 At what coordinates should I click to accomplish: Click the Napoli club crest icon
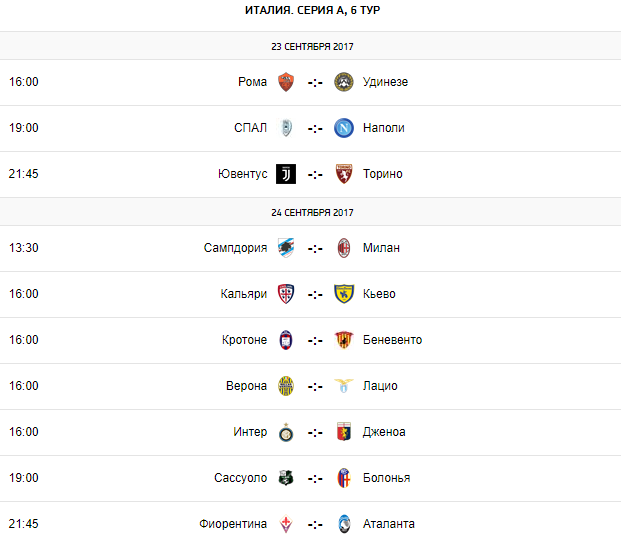coord(344,128)
